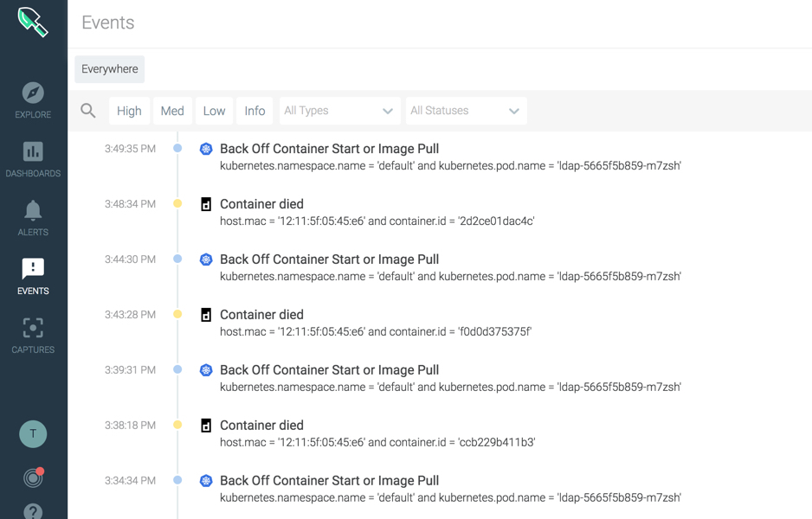
Task: Click the 3:39:31 PM timestamp
Action: pos(130,370)
